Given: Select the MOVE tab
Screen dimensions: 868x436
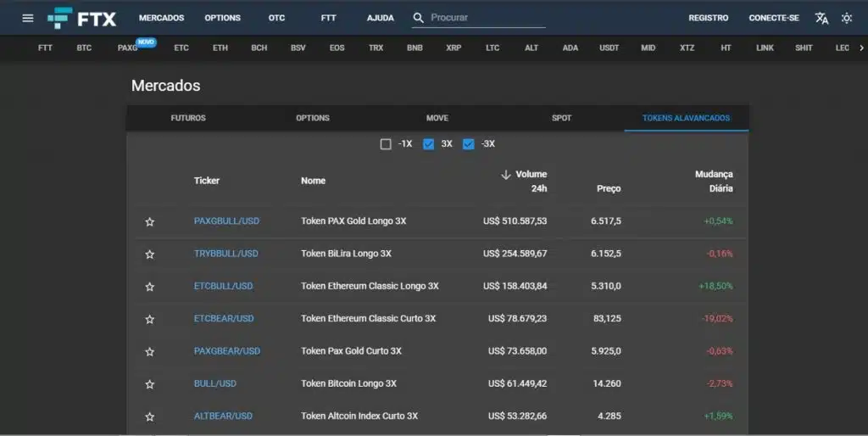Looking at the screenshot, I should coord(437,118).
